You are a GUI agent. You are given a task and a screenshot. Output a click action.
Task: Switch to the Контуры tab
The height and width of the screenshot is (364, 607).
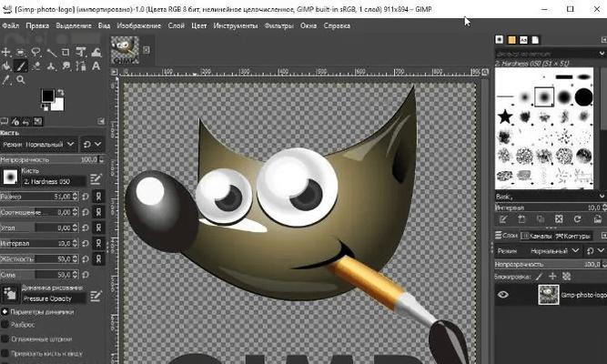pyautogui.click(x=573, y=236)
